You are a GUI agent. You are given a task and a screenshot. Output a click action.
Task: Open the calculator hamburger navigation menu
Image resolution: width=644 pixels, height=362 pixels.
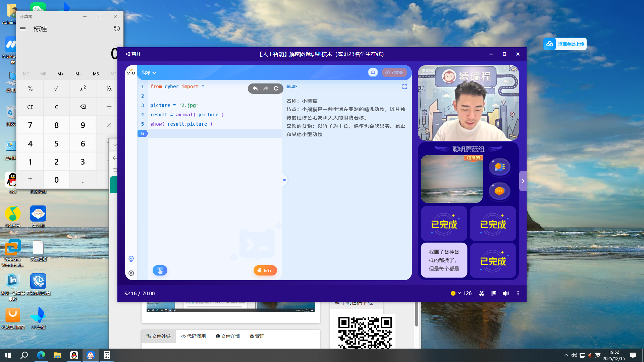click(x=23, y=29)
